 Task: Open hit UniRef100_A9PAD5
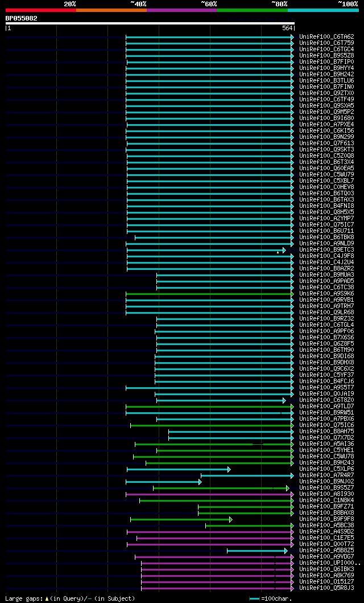[327, 281]
